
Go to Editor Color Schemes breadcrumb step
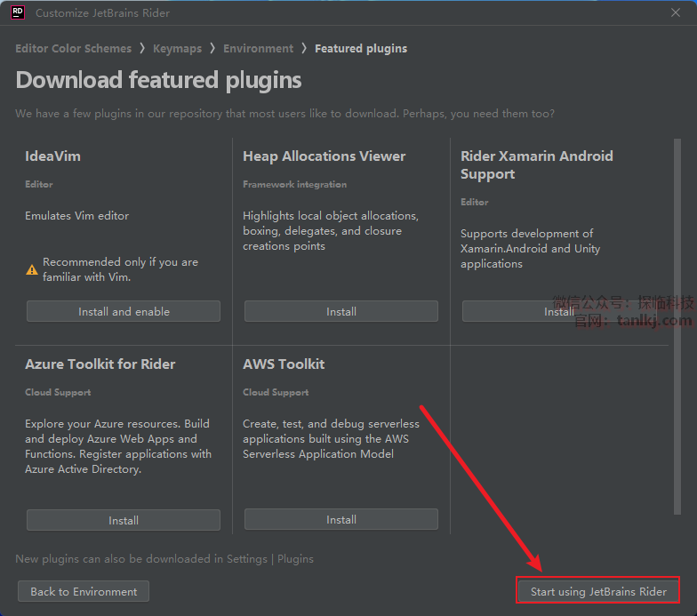73,49
